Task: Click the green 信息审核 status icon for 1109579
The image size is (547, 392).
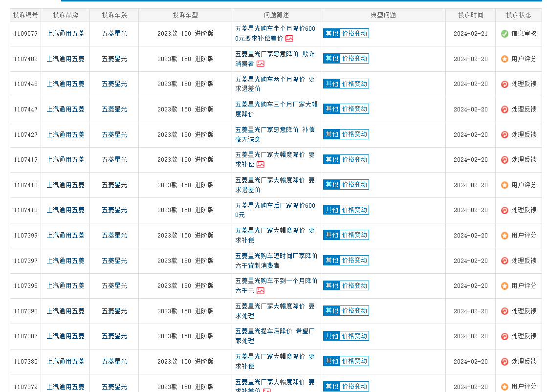Action: click(x=504, y=34)
